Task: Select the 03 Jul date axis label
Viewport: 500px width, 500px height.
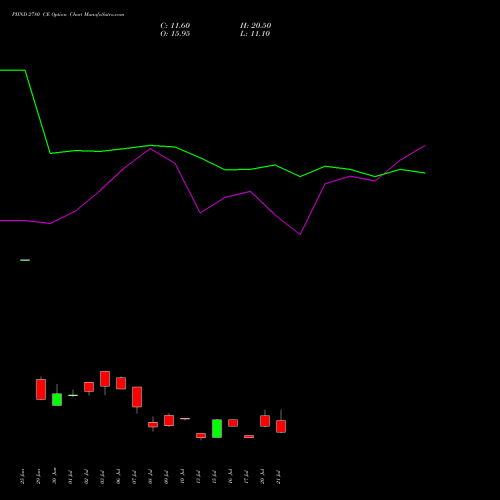Action: tap(102, 476)
